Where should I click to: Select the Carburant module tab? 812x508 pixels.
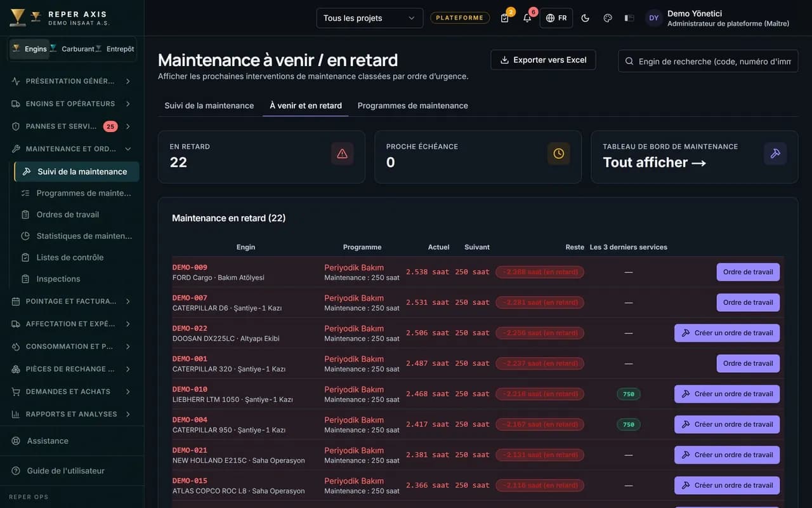[72, 49]
